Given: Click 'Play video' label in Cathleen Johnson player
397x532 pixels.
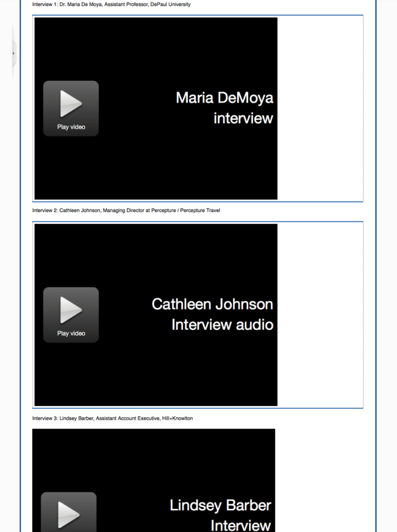Looking at the screenshot, I should [71, 333].
